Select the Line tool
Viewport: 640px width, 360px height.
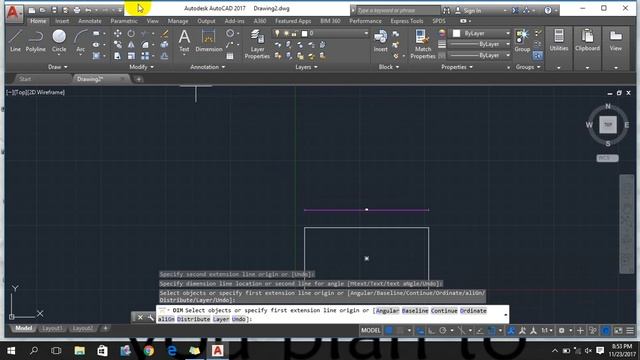(x=15, y=41)
